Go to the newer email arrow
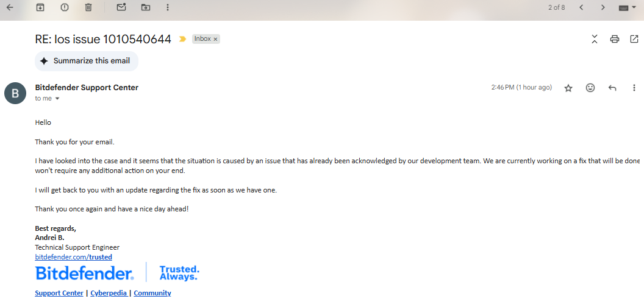The image size is (644, 307). pyautogui.click(x=581, y=7)
